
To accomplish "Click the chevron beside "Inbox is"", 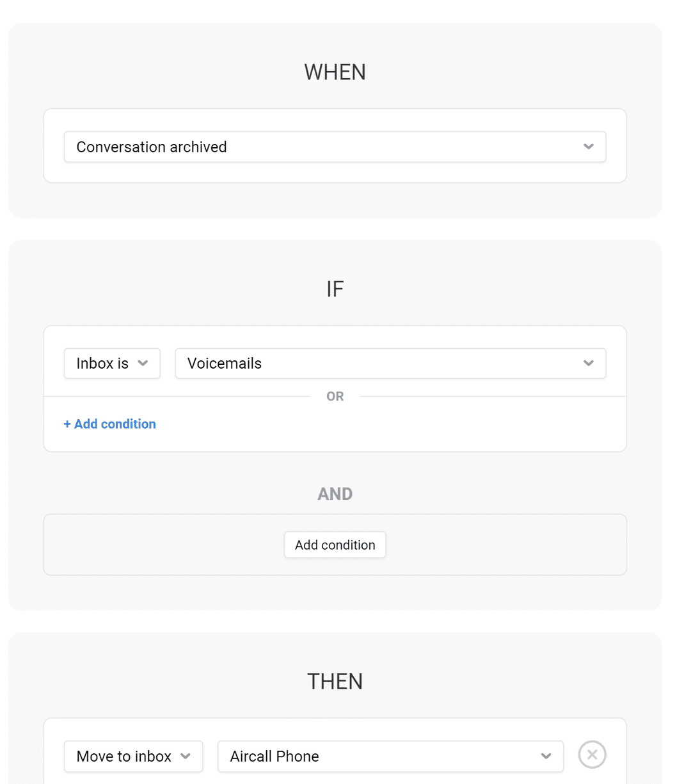I will 143,363.
